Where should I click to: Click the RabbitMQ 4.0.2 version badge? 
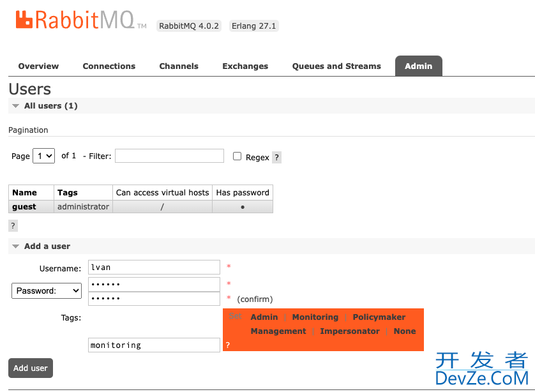(189, 26)
